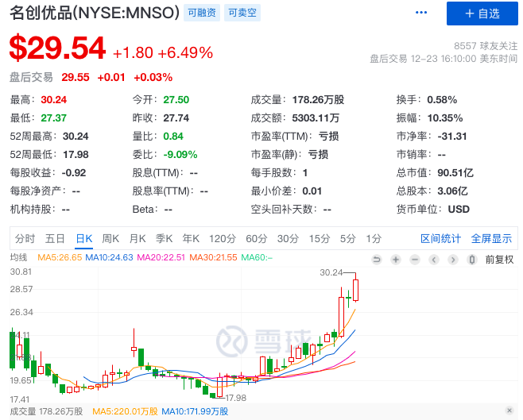Click the +6.49% change value
Image resolution: width=523 pixels, height=420 pixels.
(185, 52)
